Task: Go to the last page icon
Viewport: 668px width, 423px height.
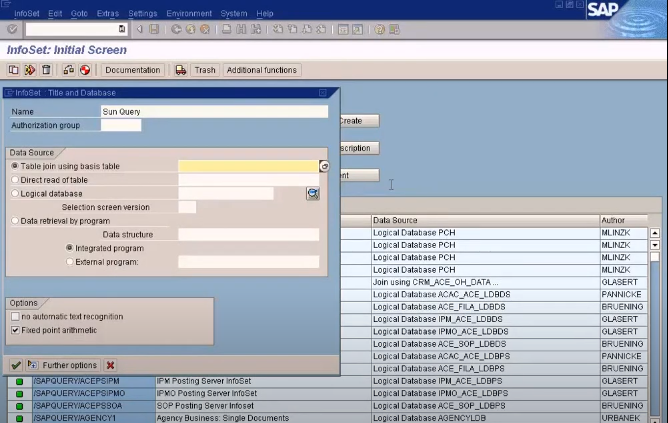Action: click(321, 29)
